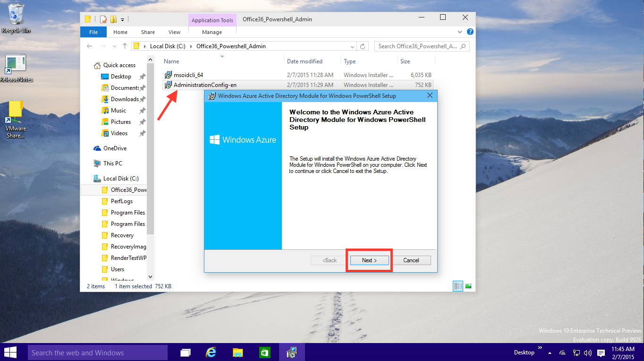Open the Recovery folder in tree

(122, 235)
